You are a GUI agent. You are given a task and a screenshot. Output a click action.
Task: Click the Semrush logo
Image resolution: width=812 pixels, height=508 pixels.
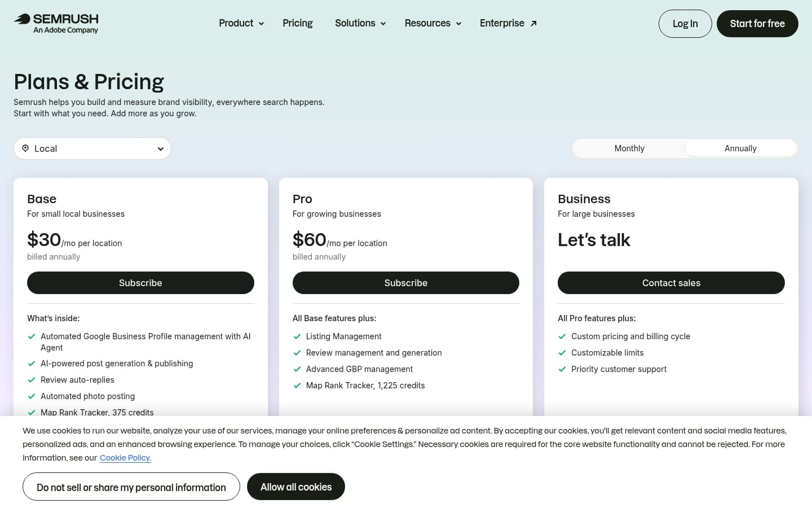[x=56, y=23]
